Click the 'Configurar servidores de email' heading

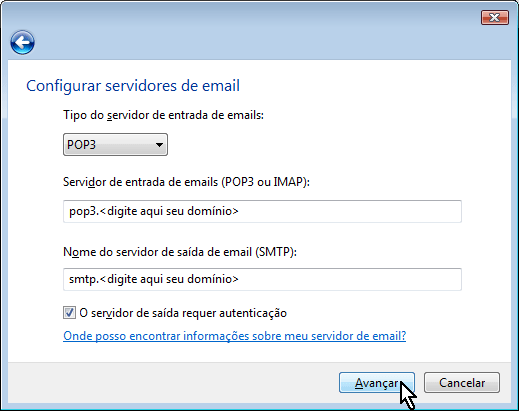click(x=133, y=86)
